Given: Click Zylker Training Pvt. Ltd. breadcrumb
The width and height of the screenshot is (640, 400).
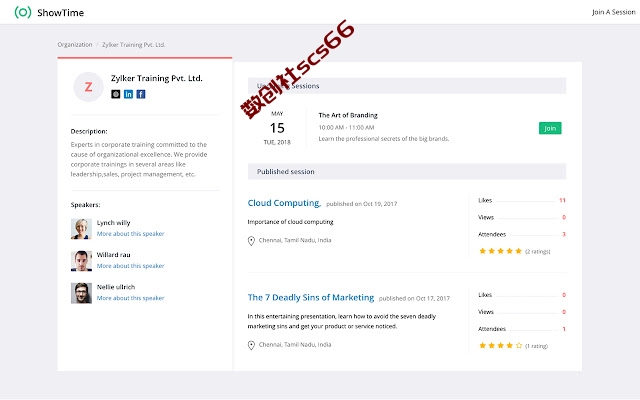Looking at the screenshot, I should (133, 44).
